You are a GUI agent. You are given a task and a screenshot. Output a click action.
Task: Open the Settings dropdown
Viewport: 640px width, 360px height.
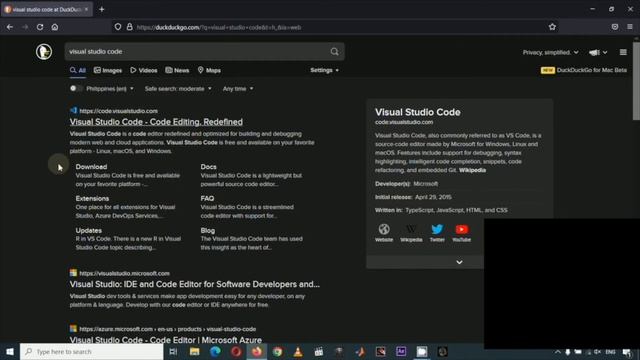(x=324, y=70)
